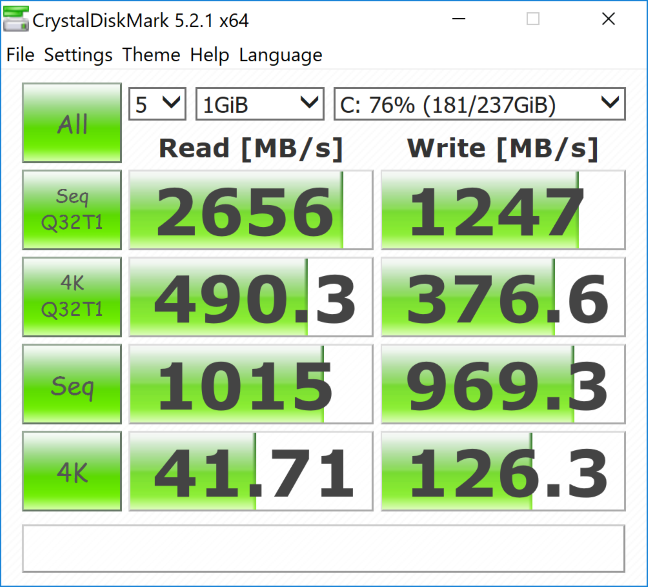Open the Settings menu
Viewport: 648px width, 587px height.
(78, 55)
